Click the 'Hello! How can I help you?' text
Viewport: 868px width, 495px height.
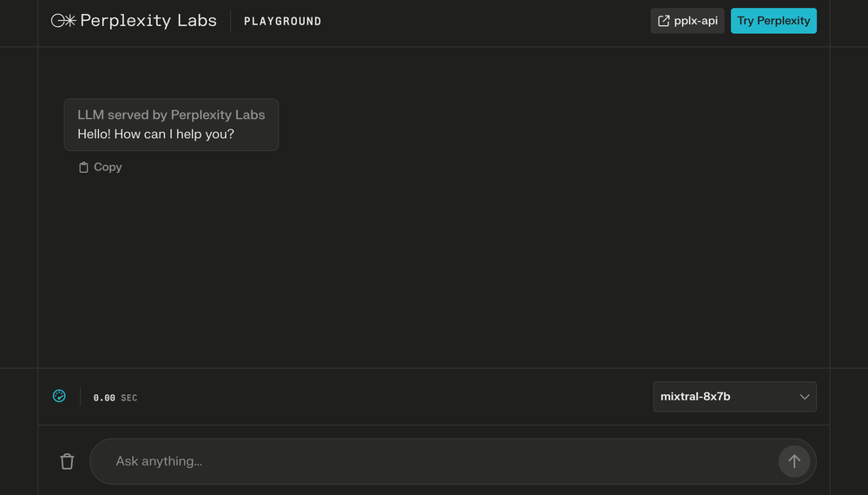(x=155, y=134)
